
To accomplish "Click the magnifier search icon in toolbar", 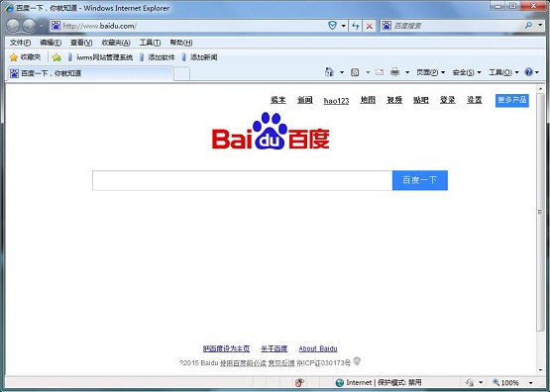I will (x=528, y=25).
